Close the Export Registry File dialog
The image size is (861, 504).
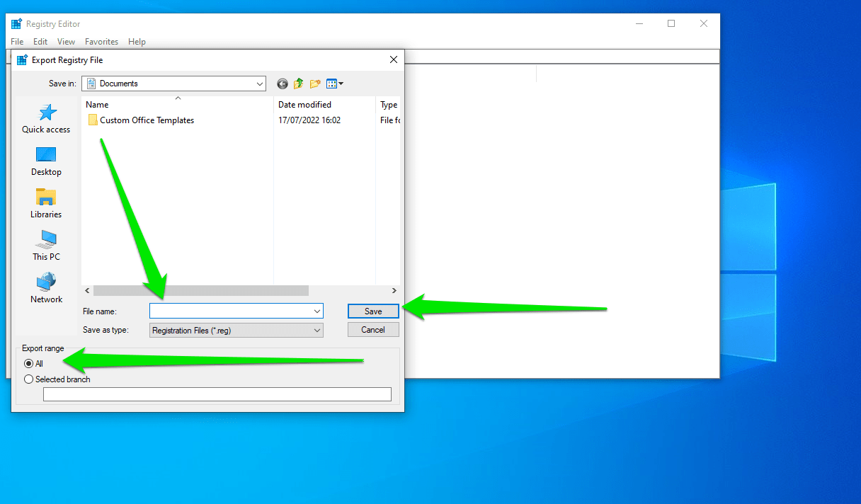394,60
